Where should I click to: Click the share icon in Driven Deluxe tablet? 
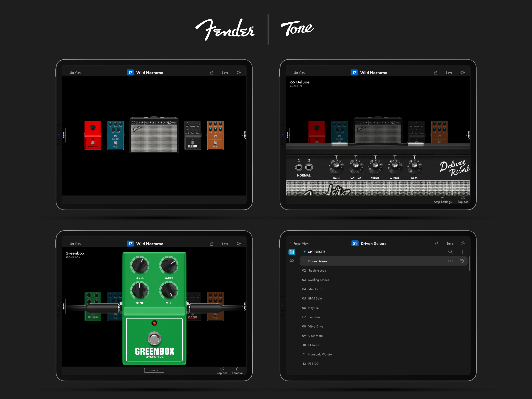(x=437, y=243)
